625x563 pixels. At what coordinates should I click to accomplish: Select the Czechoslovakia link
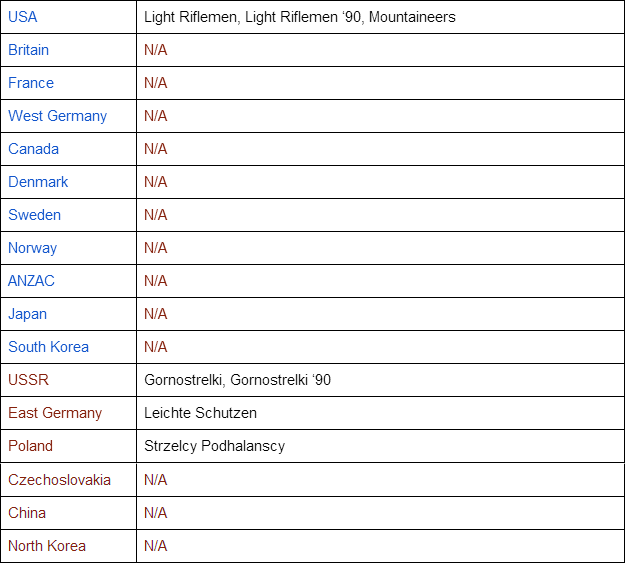pyautogui.click(x=59, y=480)
